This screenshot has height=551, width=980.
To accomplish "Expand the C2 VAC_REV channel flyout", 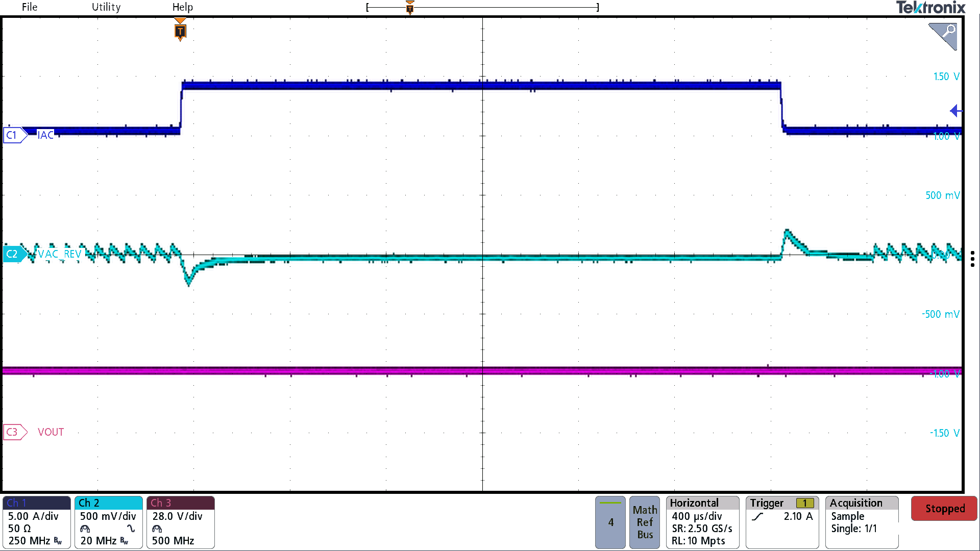I will 13,254.
